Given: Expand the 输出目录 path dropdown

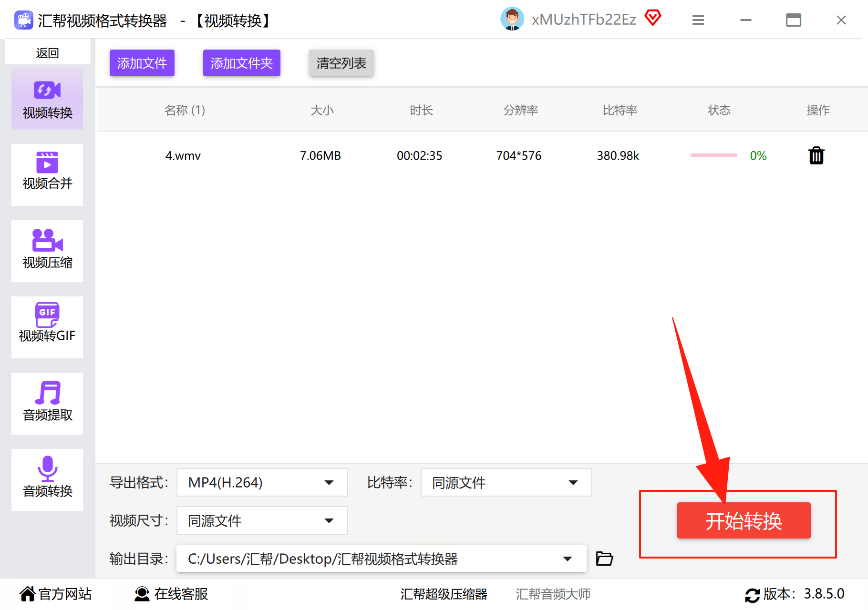Looking at the screenshot, I should pyautogui.click(x=381, y=559).
